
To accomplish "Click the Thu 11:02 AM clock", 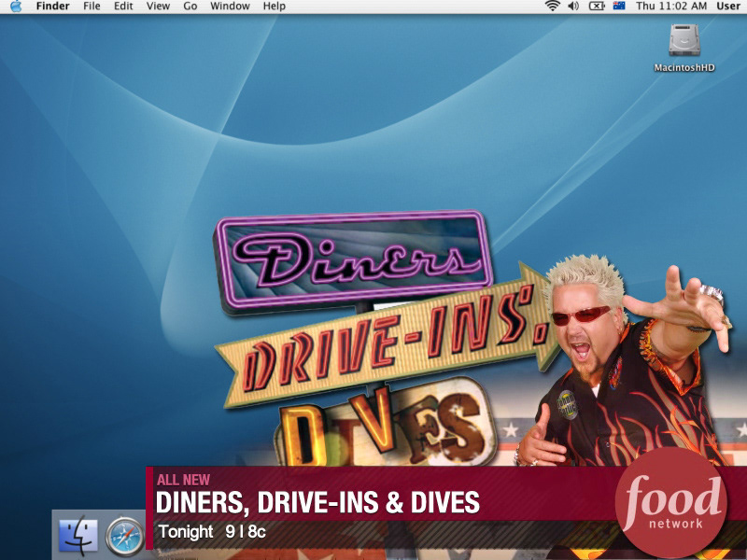I will point(671,7).
